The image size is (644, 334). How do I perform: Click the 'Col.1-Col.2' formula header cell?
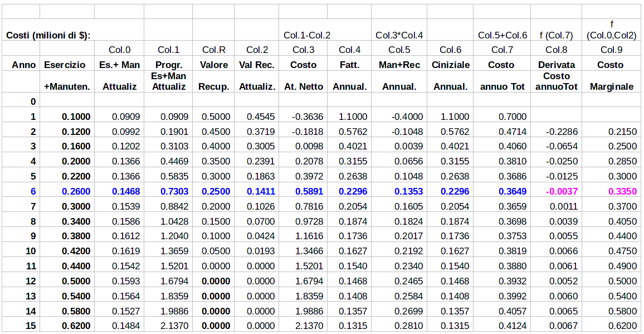pos(307,35)
